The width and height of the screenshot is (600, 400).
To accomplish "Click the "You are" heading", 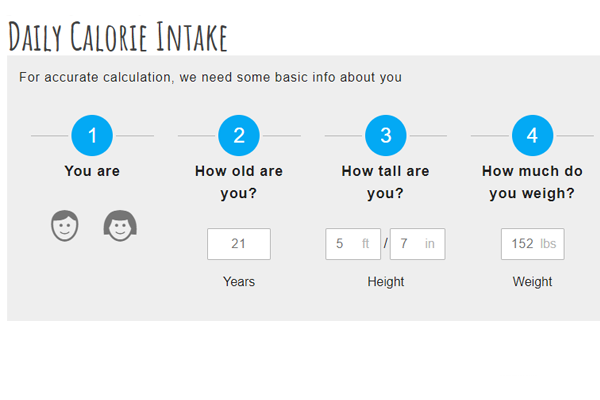I will click(x=92, y=171).
